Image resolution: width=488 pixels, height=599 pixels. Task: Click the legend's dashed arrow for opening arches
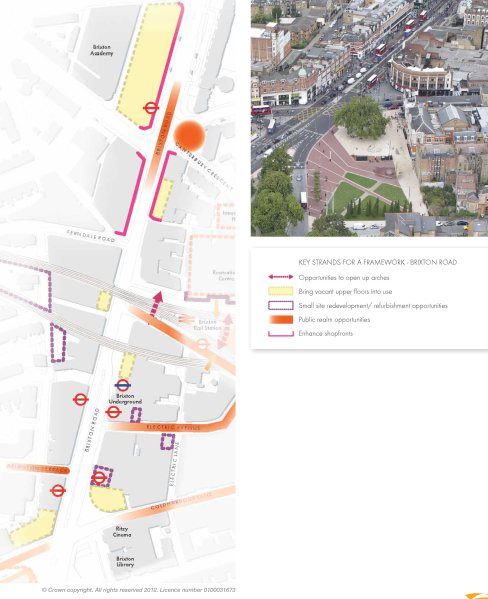click(x=280, y=277)
